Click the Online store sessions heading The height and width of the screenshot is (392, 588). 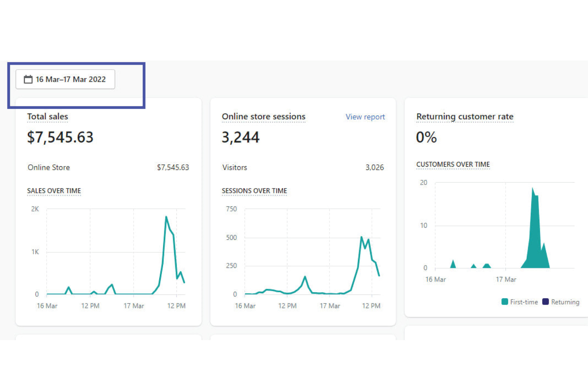(x=263, y=116)
